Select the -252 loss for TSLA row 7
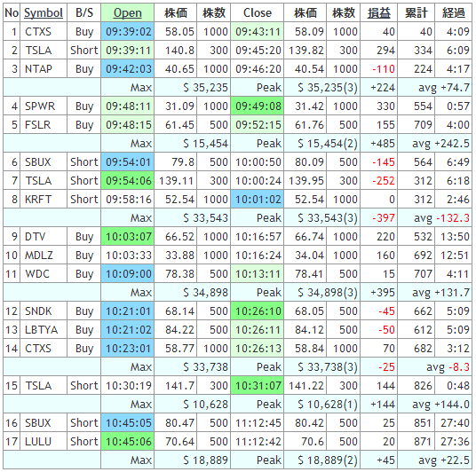The width and height of the screenshot is (476, 472). pyautogui.click(x=384, y=181)
